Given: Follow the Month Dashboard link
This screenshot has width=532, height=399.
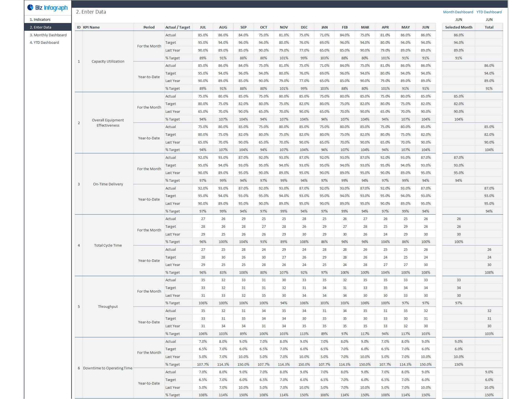Looking at the screenshot, I should (458, 12).
